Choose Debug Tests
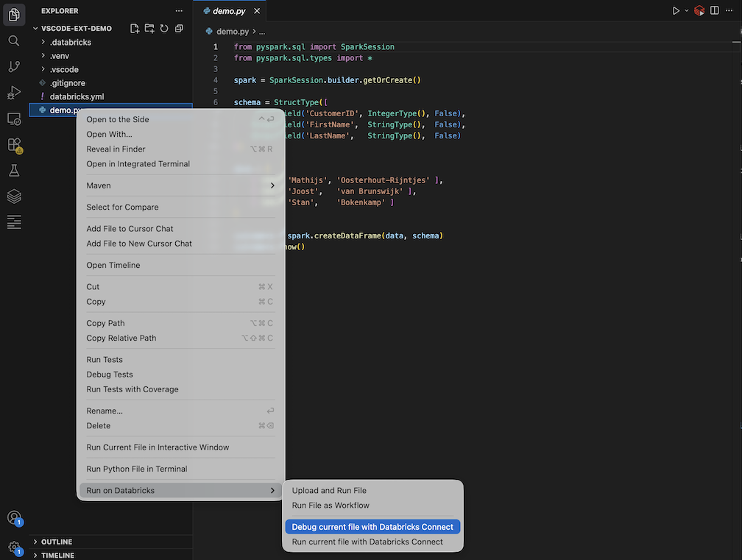Image resolution: width=742 pixels, height=560 pixels. (x=180, y=375)
